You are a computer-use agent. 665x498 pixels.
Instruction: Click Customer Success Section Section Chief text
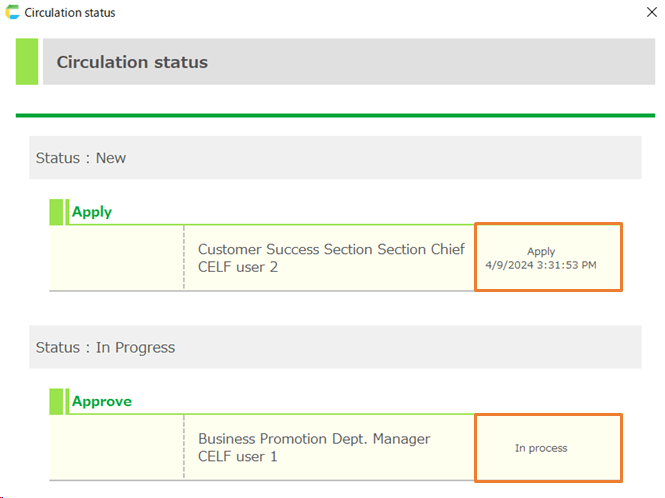(331, 249)
